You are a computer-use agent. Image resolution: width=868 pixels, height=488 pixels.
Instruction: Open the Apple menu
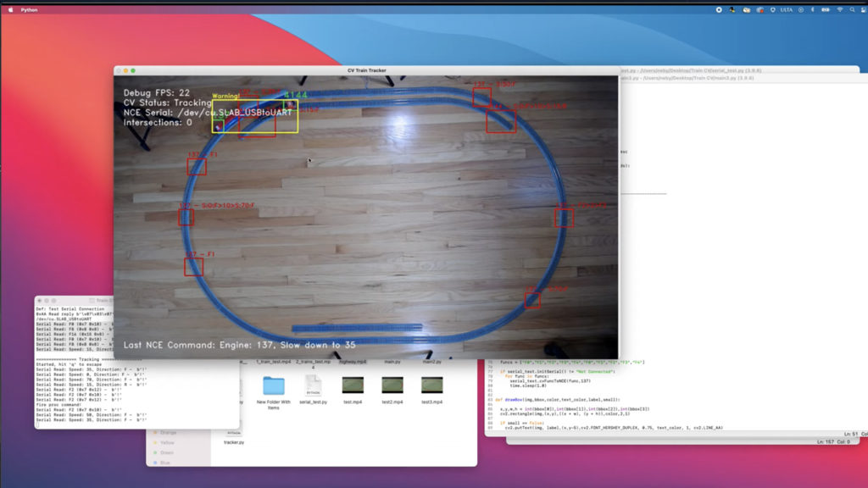tap(8, 8)
